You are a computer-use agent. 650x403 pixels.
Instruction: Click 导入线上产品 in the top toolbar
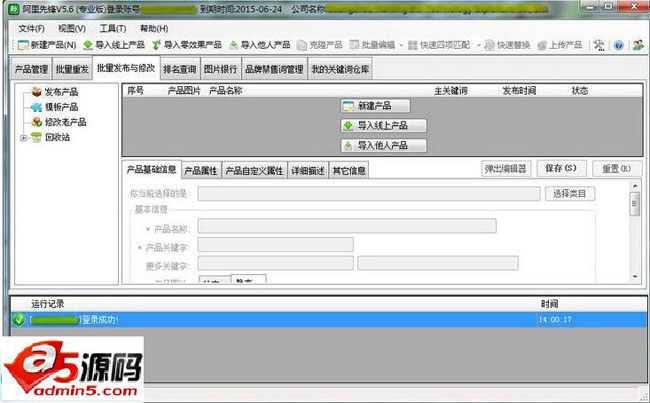114,45
